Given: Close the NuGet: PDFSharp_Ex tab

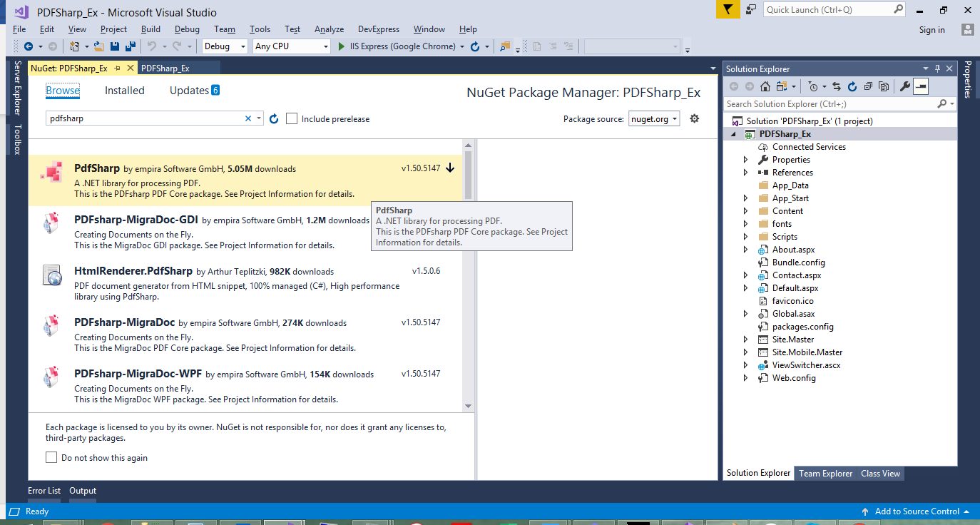Looking at the screenshot, I should [x=130, y=68].
